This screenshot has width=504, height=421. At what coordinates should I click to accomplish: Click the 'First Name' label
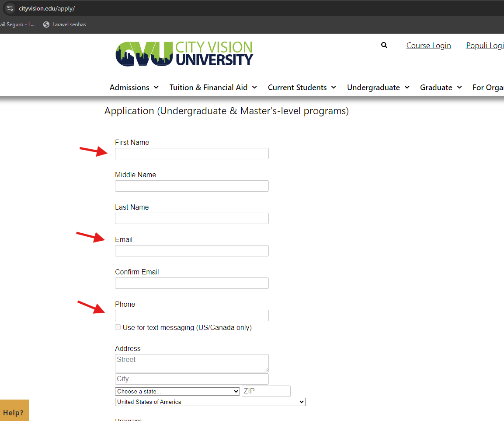132,143
